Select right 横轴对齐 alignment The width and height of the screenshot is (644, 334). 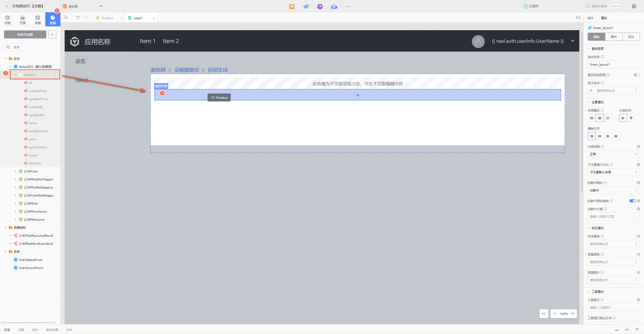pyautogui.click(x=608, y=136)
